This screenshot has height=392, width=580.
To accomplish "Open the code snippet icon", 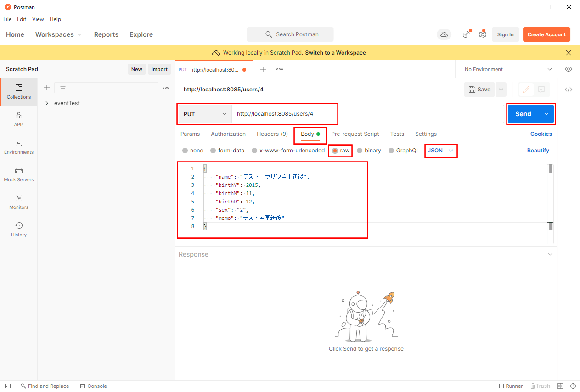I will point(569,90).
